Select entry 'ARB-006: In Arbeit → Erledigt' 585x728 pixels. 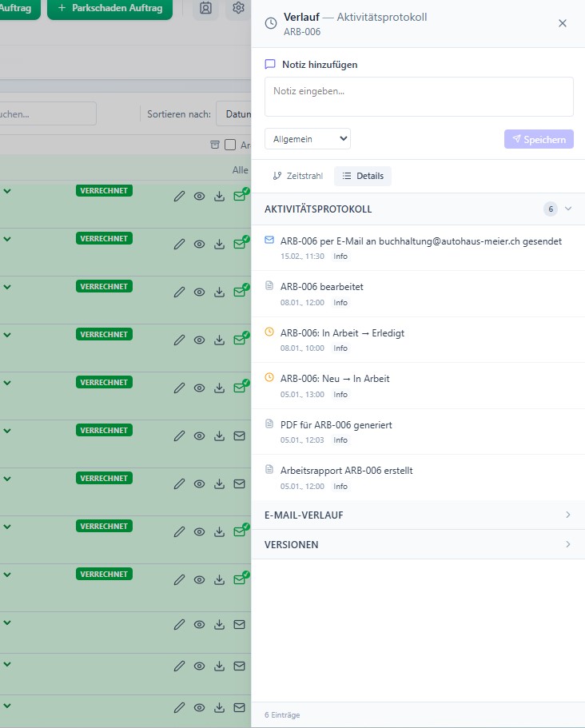point(418,340)
